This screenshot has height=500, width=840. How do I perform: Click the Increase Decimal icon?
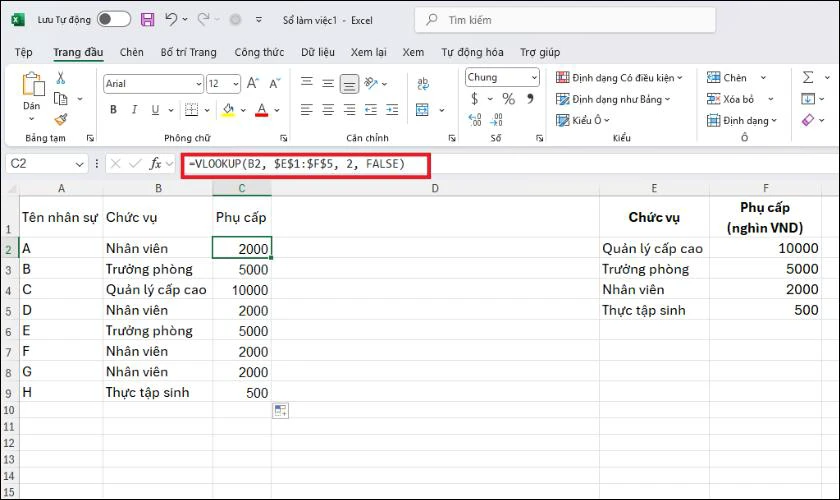coord(475,120)
